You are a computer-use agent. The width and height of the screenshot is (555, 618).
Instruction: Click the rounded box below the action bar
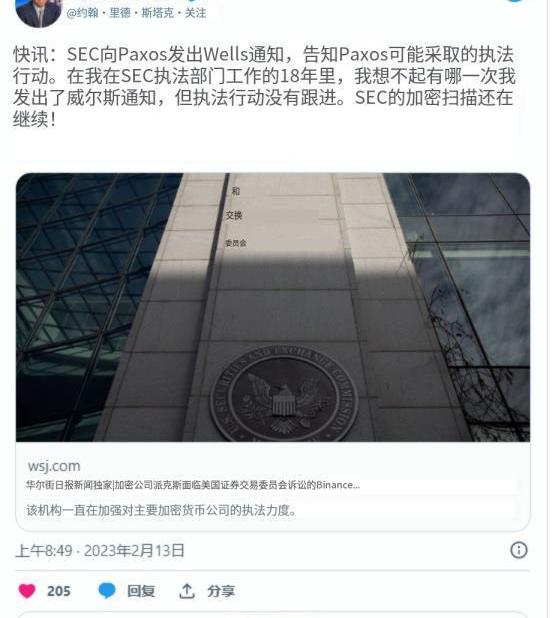(x=273, y=615)
